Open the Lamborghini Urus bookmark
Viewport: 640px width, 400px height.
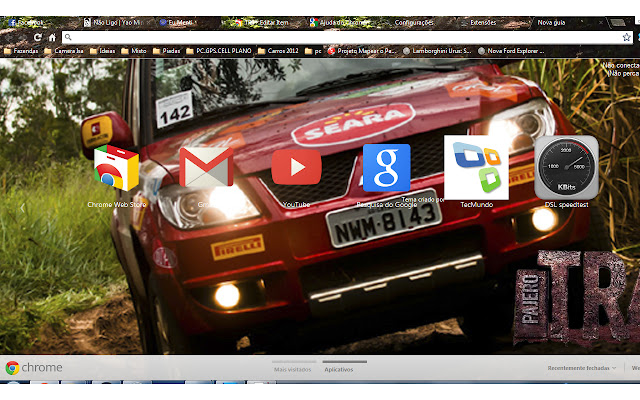tap(440, 49)
